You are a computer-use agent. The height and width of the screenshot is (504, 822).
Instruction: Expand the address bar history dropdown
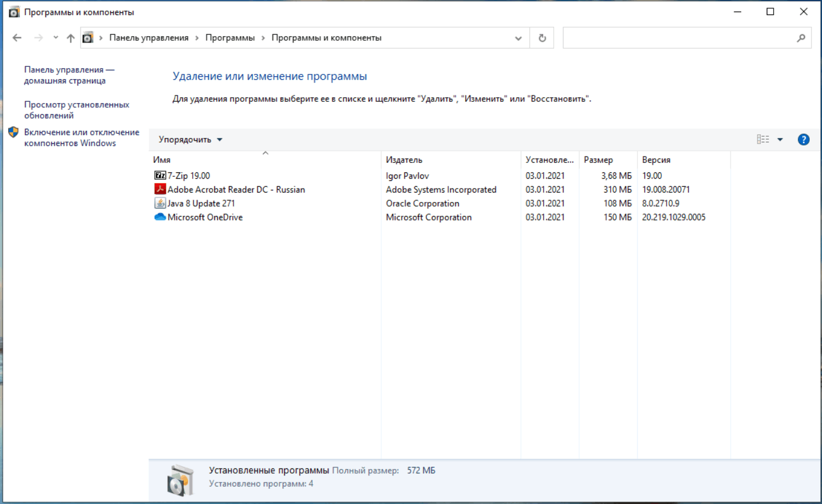click(x=518, y=38)
